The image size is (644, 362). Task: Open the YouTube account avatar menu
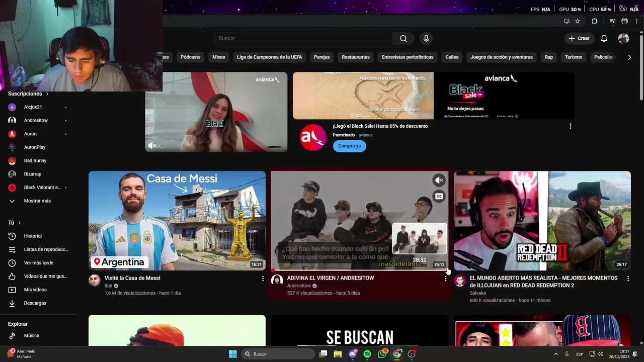(623, 39)
